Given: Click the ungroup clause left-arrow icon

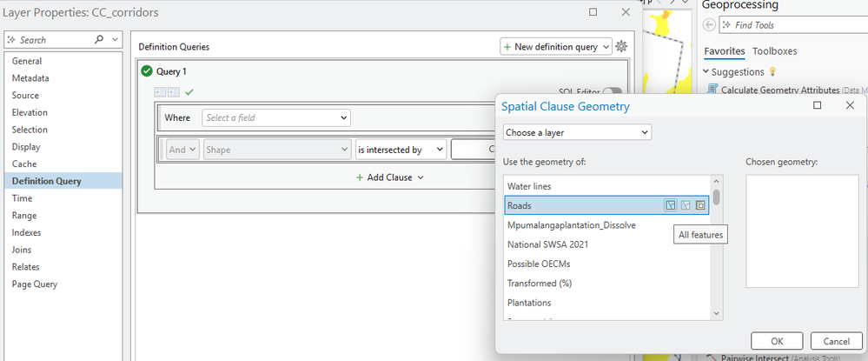Looking at the screenshot, I should click(159, 92).
